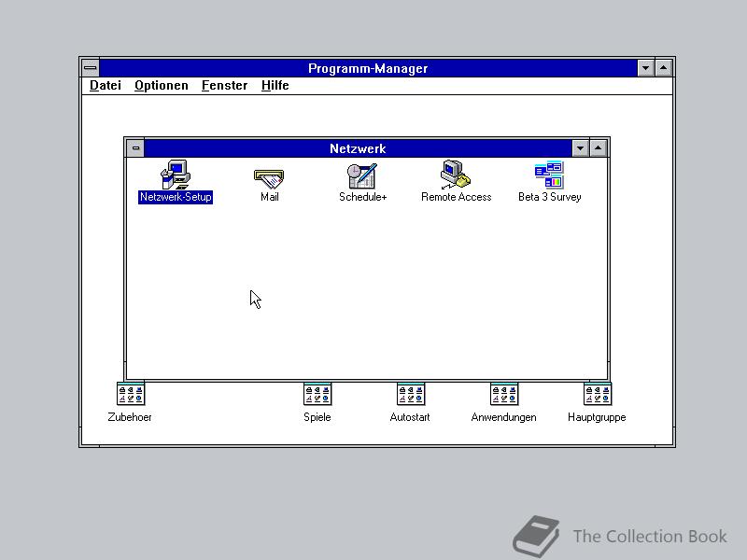Image resolution: width=747 pixels, height=560 pixels.
Task: Select the Schedule+ program icon
Action: point(362,175)
